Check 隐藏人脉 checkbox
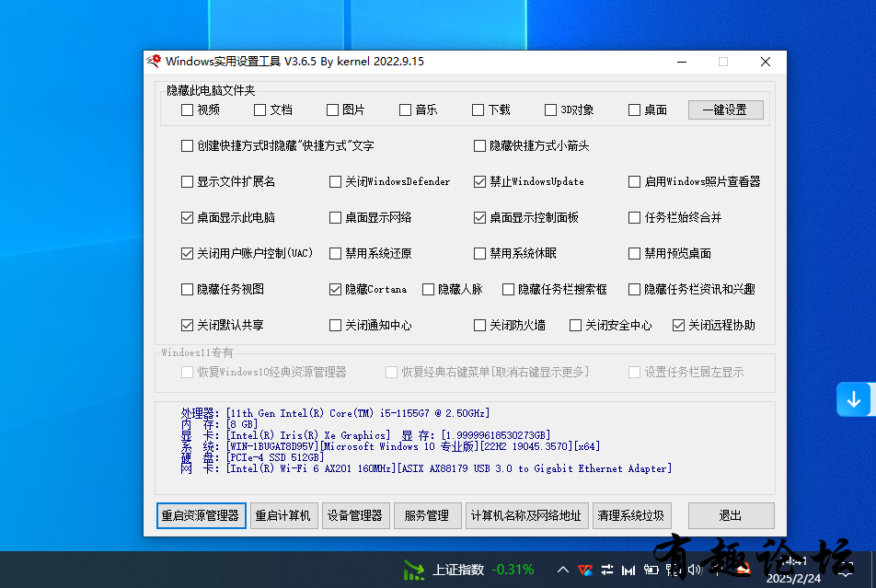 [x=428, y=289]
